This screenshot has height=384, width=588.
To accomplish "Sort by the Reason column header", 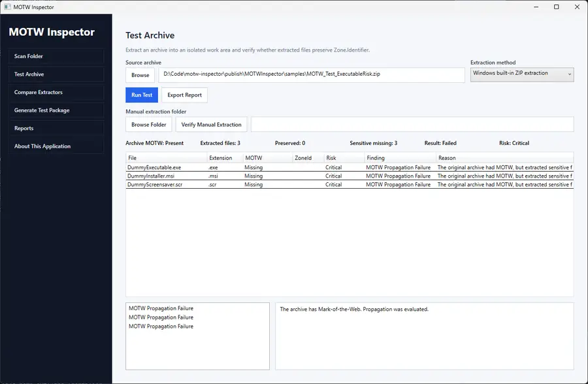I will 505,158.
